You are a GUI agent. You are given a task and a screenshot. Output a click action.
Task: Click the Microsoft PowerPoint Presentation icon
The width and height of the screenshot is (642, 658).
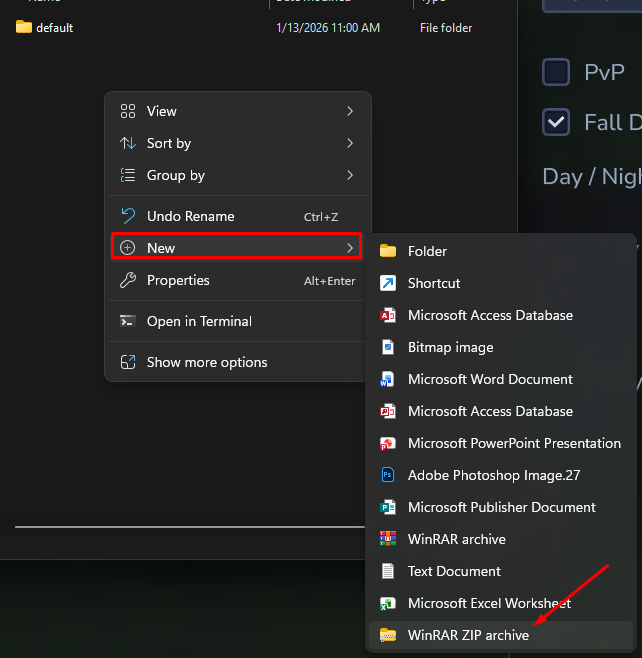[x=388, y=443]
